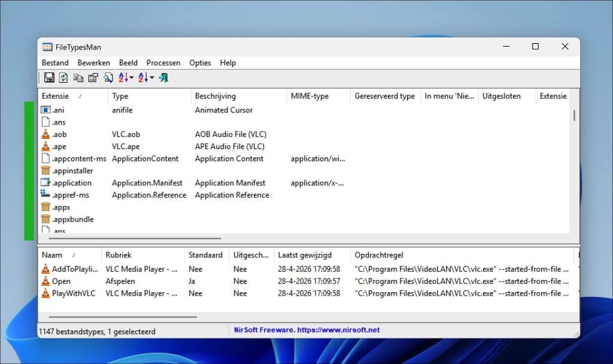Click the upper pane horizontal scrollbar
This screenshot has height=364, width=613.
[x=135, y=238]
